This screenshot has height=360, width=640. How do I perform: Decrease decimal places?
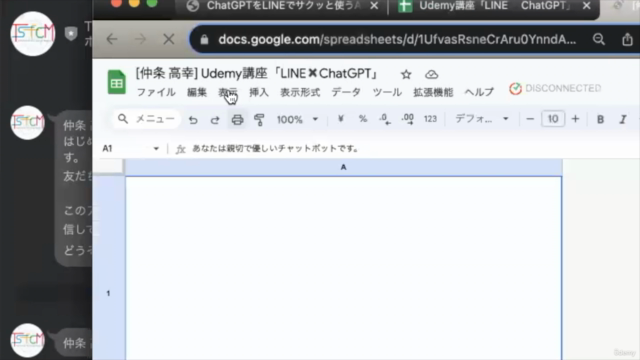click(x=384, y=119)
